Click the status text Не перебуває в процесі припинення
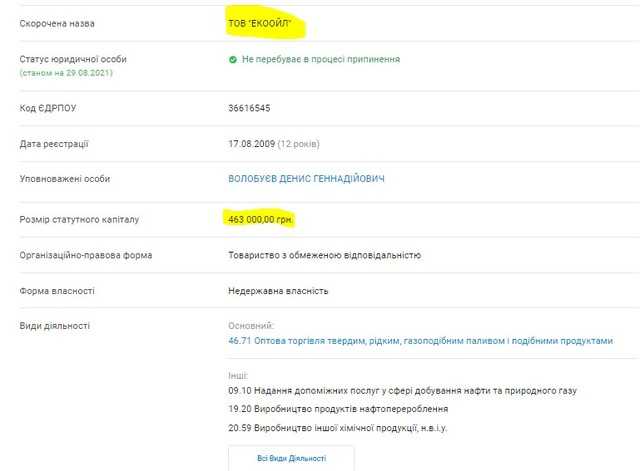Image resolution: width=640 pixels, height=471 pixels. click(x=321, y=59)
